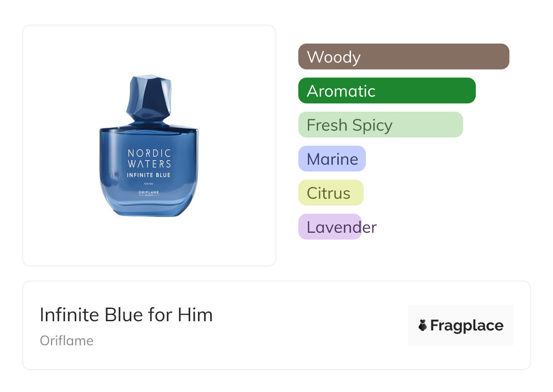The height and width of the screenshot is (392, 553).
Task: Open the Infinite Blue for Him title
Action: 126,315
